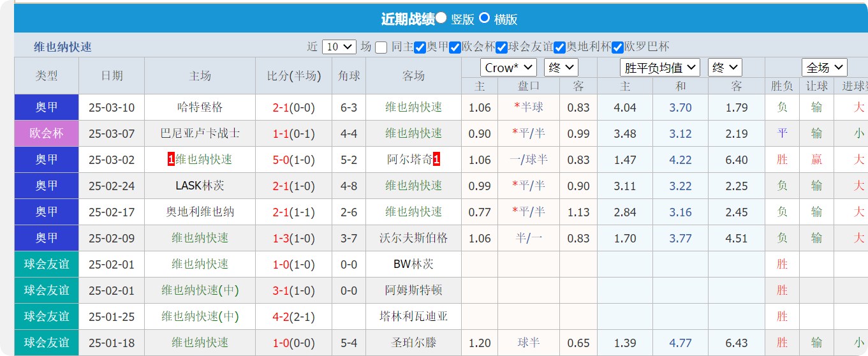Open the LASK林茨 team page

pos(200,186)
